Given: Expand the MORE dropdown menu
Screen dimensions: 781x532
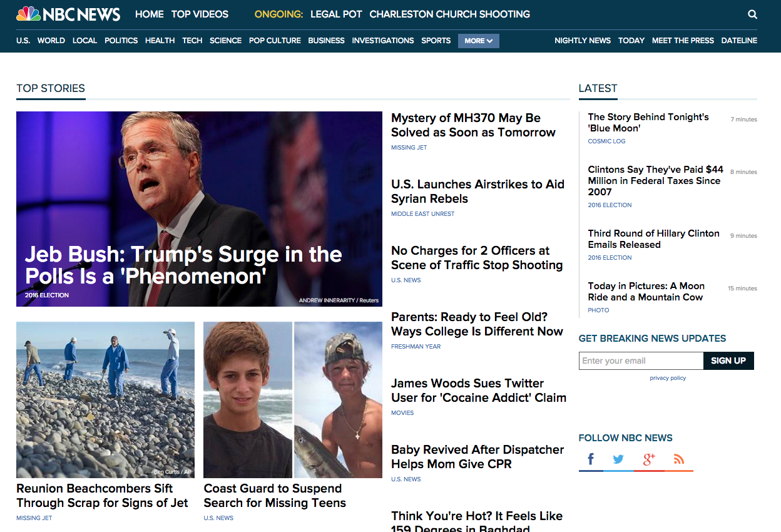Looking at the screenshot, I should tap(478, 41).
